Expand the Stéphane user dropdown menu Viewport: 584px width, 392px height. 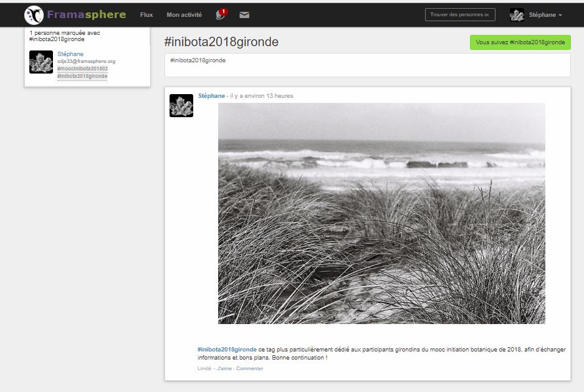tap(545, 15)
